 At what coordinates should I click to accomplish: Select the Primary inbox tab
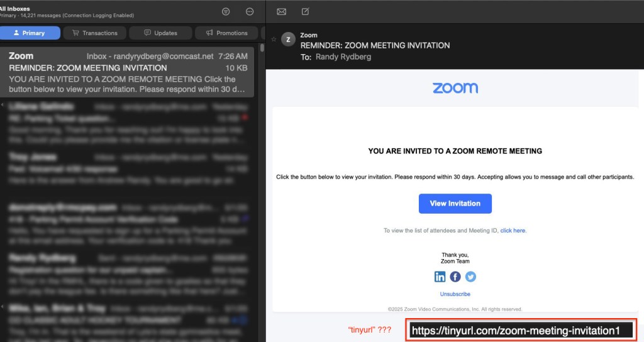pos(30,33)
